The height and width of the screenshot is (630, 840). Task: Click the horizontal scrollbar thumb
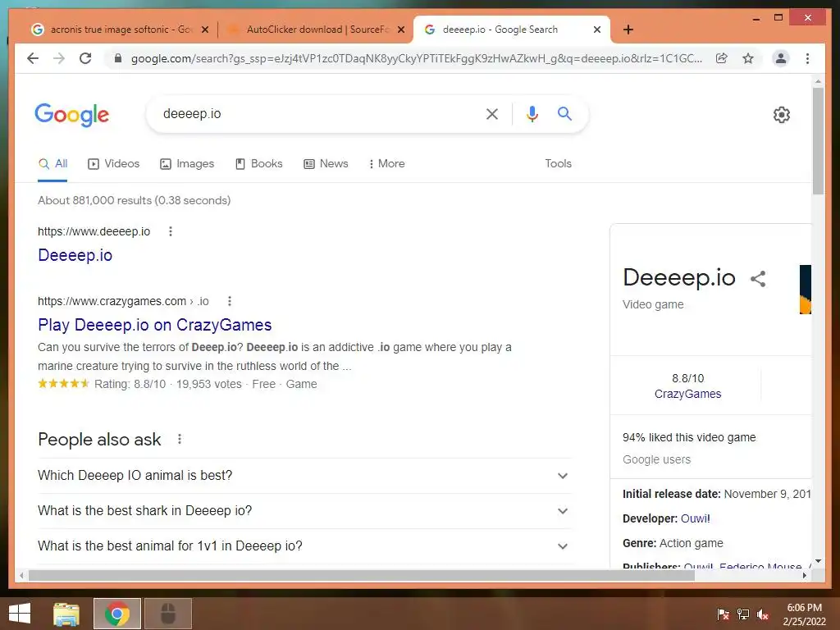click(x=362, y=576)
